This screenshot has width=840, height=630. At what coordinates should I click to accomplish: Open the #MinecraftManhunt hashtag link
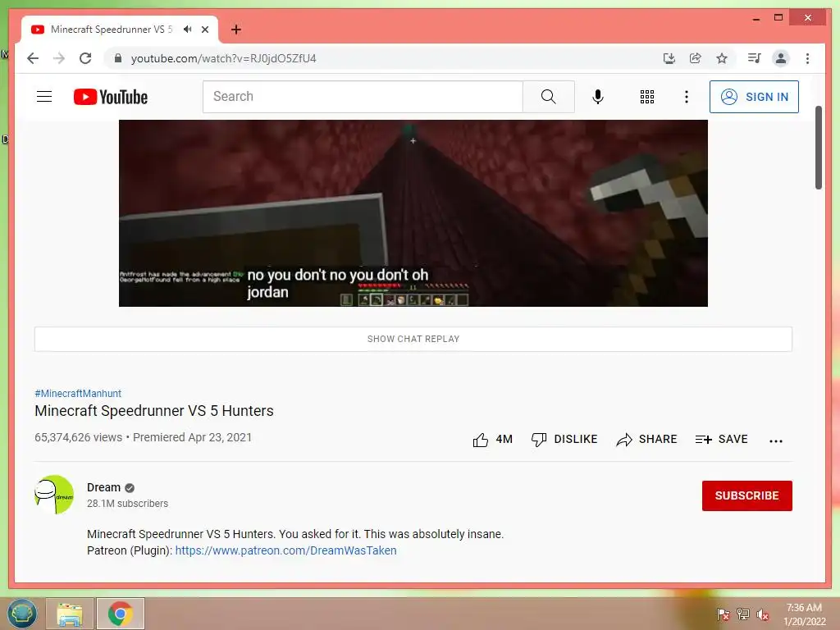coord(78,393)
